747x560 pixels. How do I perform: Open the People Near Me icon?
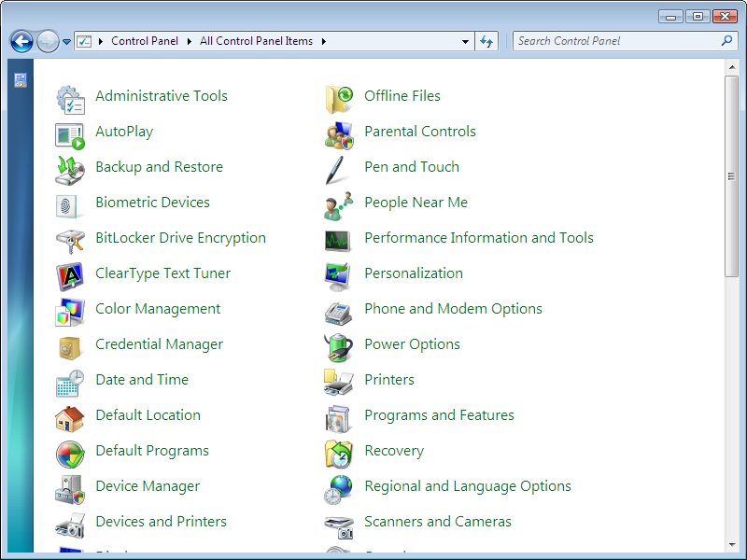click(339, 206)
